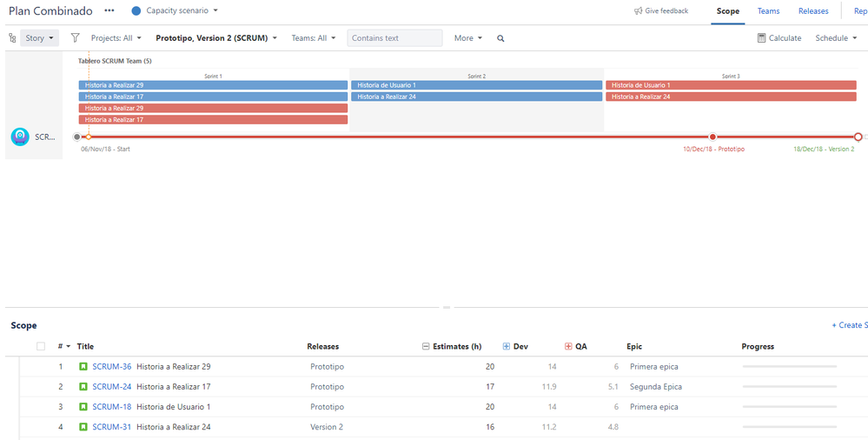Click the blue Capacity scenario circle icon
The image size is (868, 440).
(136, 10)
